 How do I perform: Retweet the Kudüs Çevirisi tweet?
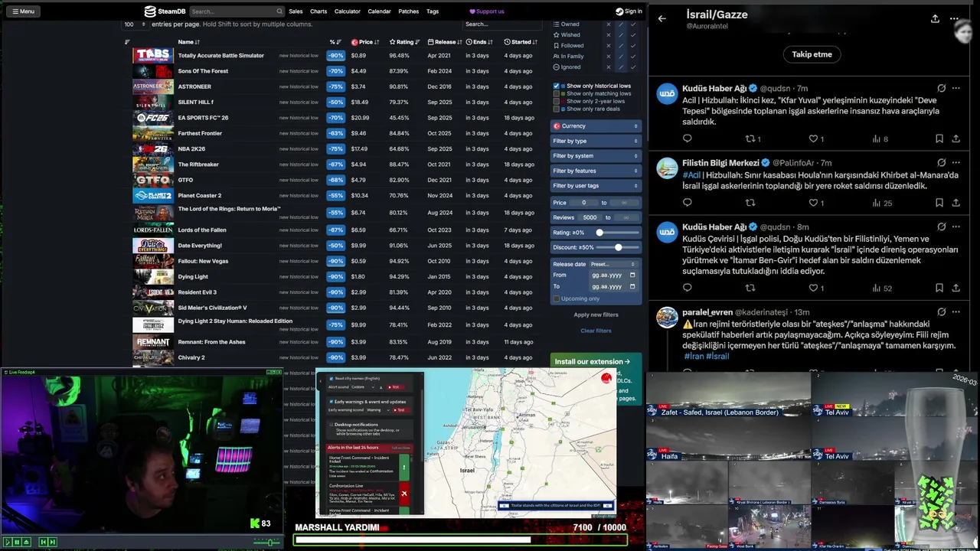point(750,288)
